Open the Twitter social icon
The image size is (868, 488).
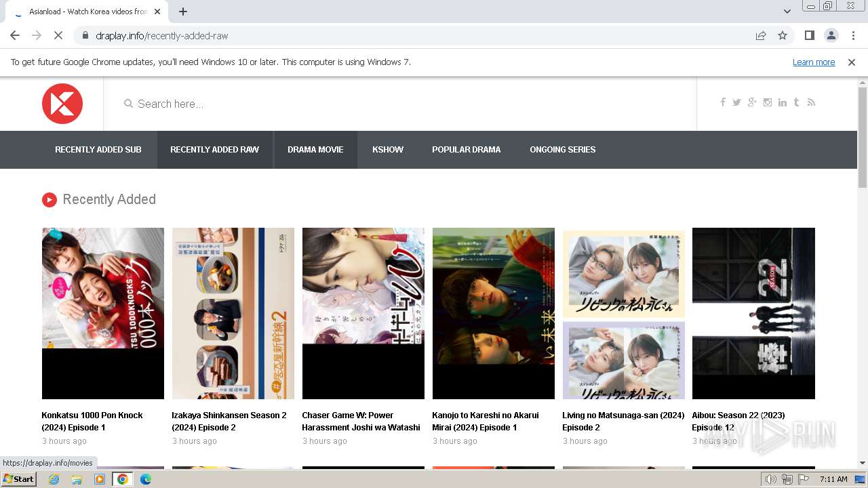coord(736,102)
